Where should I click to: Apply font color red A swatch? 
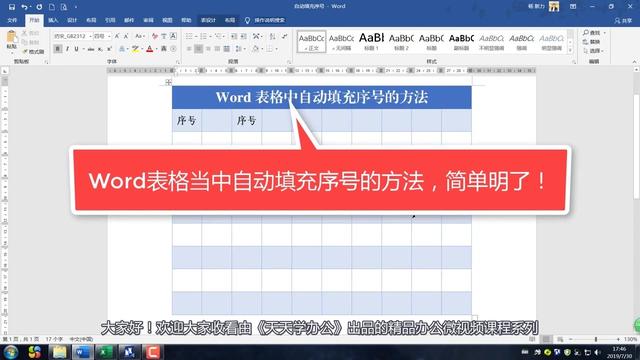149,49
